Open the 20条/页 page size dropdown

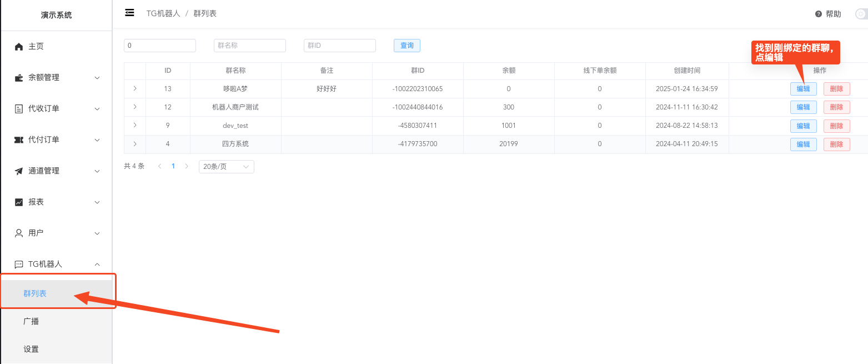point(226,166)
